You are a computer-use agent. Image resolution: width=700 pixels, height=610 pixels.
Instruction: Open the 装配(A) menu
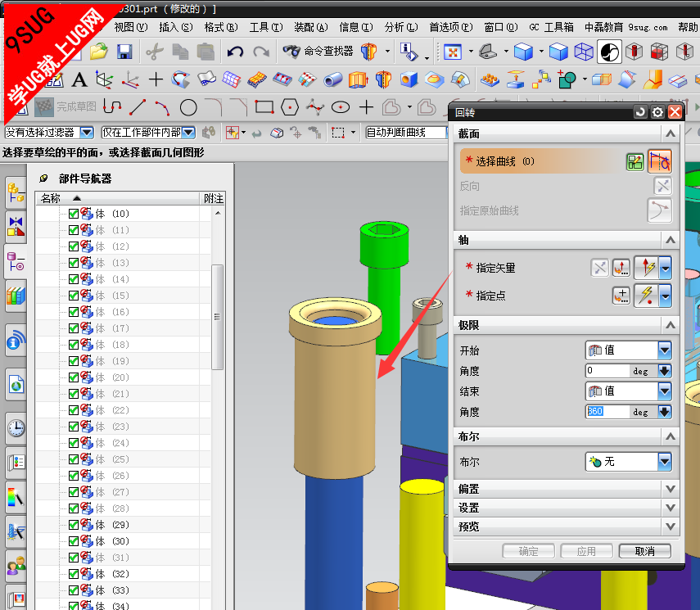click(x=311, y=27)
